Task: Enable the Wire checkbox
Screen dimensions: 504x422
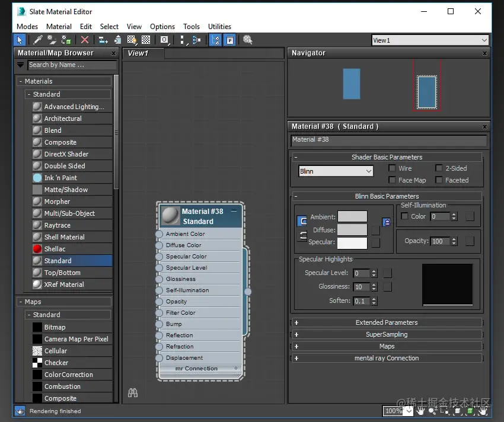Action: 393,168
